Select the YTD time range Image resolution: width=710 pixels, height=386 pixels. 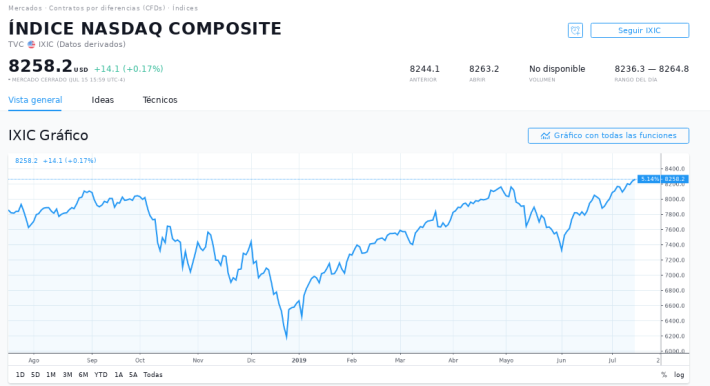101,375
